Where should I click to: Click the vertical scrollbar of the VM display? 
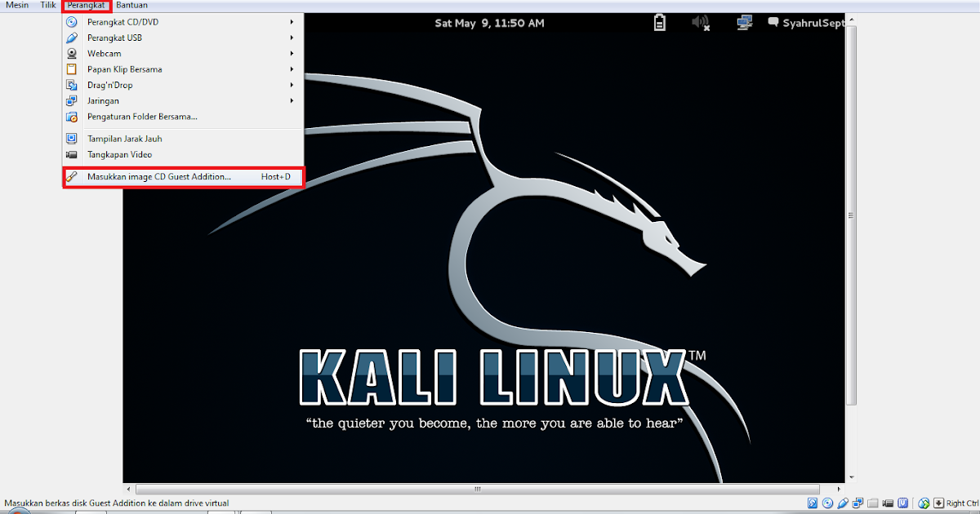pyautogui.click(x=851, y=215)
